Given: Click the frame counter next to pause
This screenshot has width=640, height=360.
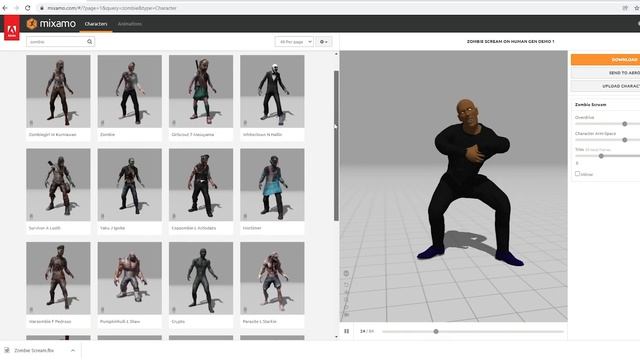Looking at the screenshot, I should [x=367, y=331].
